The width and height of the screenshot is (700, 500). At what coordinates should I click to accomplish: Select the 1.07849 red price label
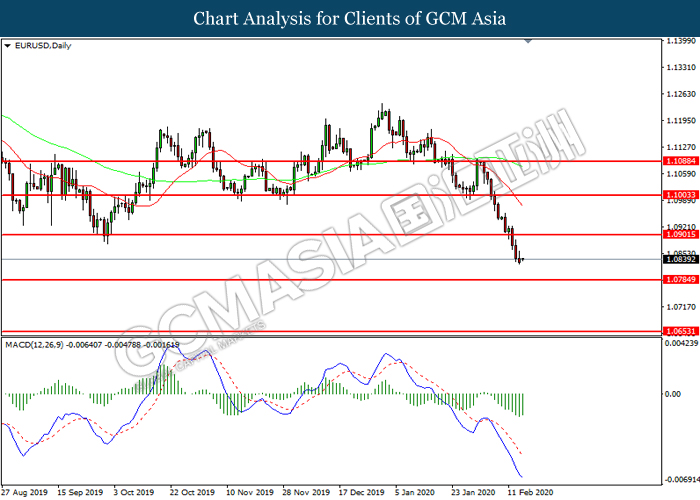tap(680, 279)
